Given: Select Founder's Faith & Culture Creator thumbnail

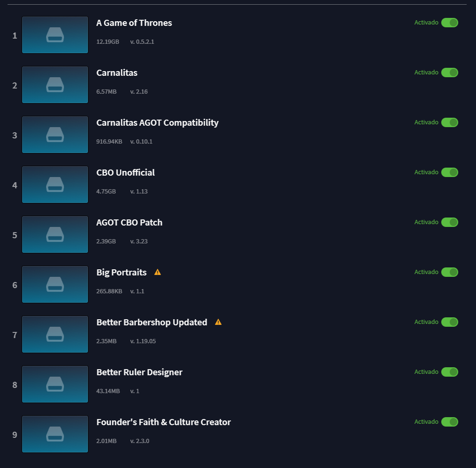Looking at the screenshot, I should 55,434.
